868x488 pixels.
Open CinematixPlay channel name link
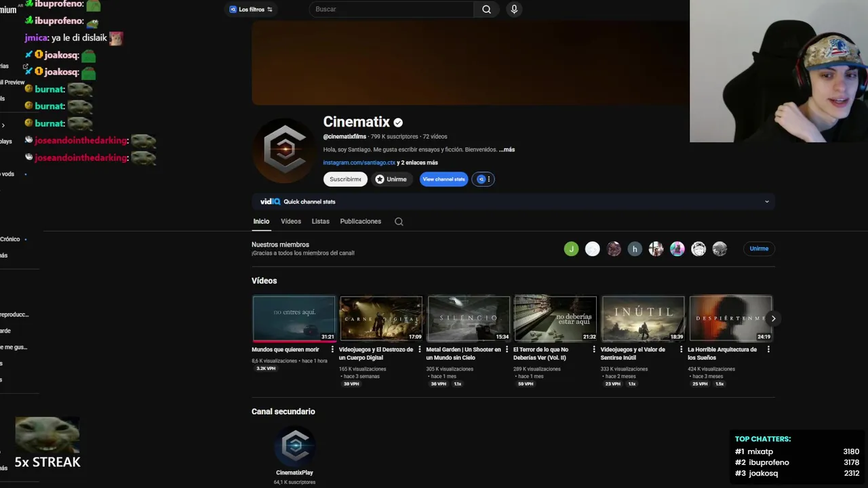(x=294, y=472)
